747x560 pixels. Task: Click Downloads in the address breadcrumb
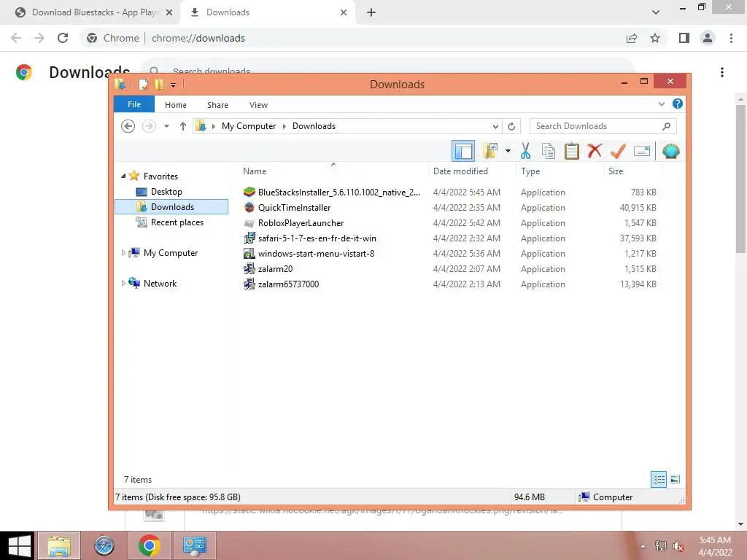click(314, 126)
